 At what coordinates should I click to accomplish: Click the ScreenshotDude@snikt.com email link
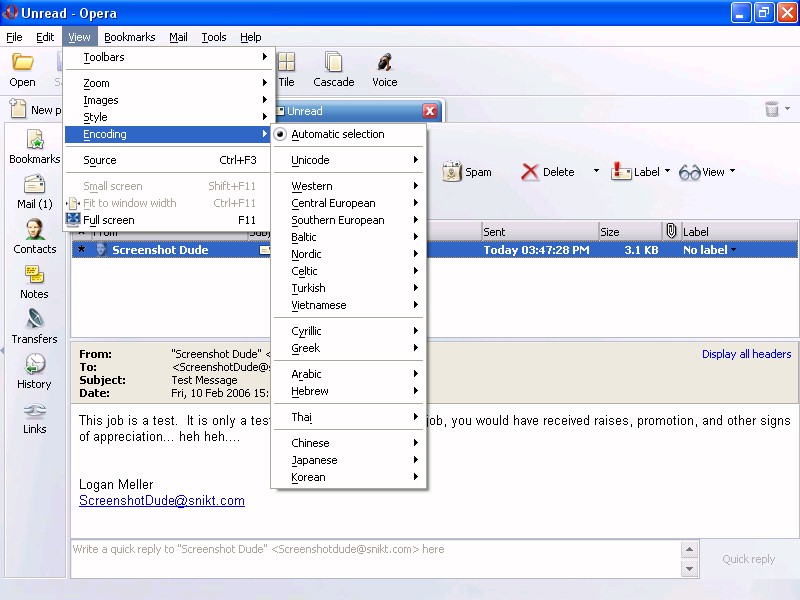(x=161, y=501)
